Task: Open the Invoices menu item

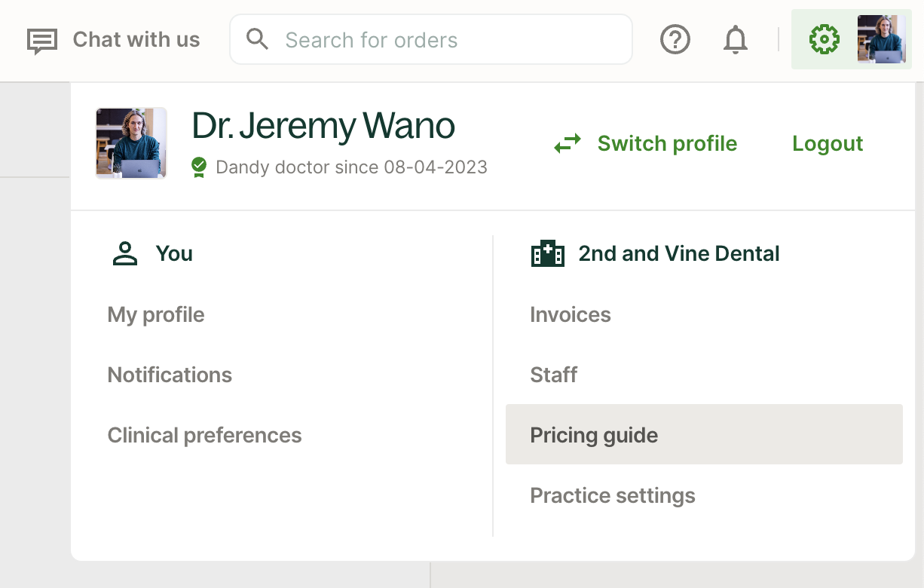Action: [x=571, y=314]
